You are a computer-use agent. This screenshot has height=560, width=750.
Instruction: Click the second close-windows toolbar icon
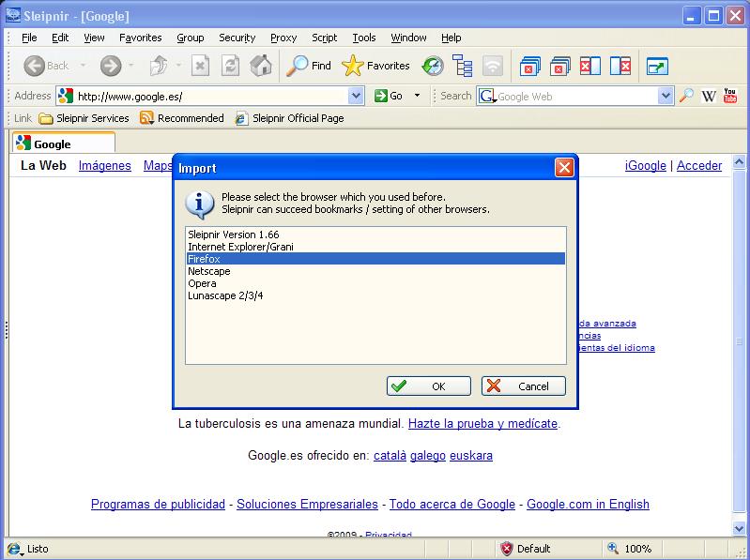point(559,67)
